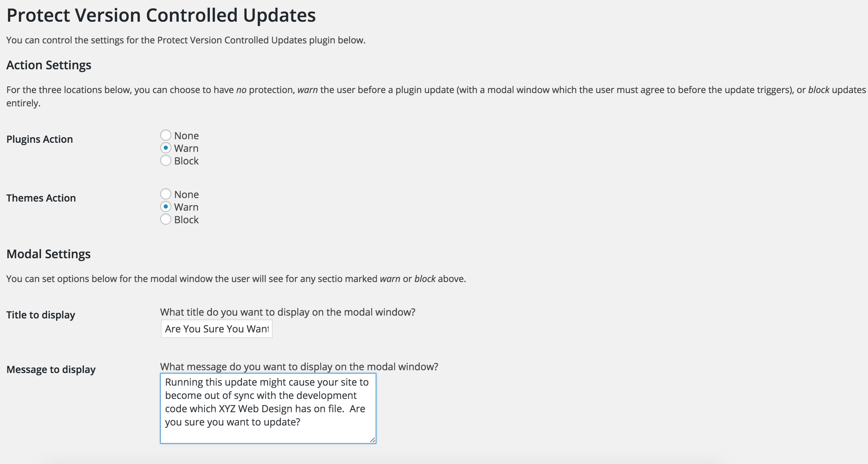The width and height of the screenshot is (868, 464).
Task: Click inside the Message to display textarea
Action: (x=268, y=408)
